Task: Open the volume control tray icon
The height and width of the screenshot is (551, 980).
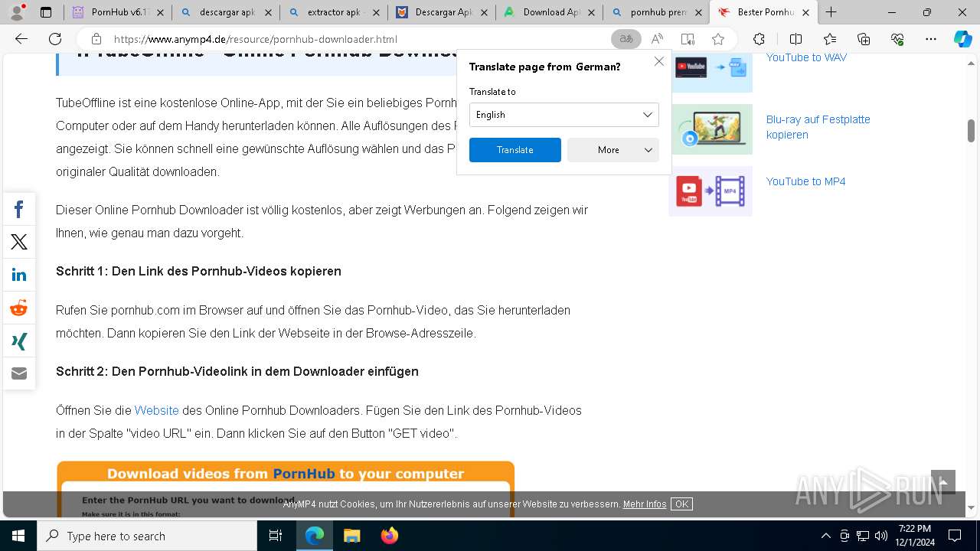Action: (881, 536)
